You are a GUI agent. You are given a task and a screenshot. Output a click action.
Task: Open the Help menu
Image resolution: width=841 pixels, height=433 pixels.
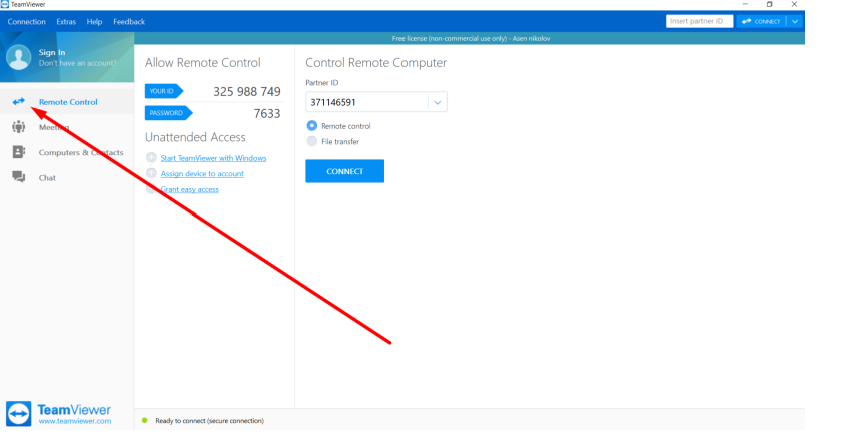(x=94, y=21)
